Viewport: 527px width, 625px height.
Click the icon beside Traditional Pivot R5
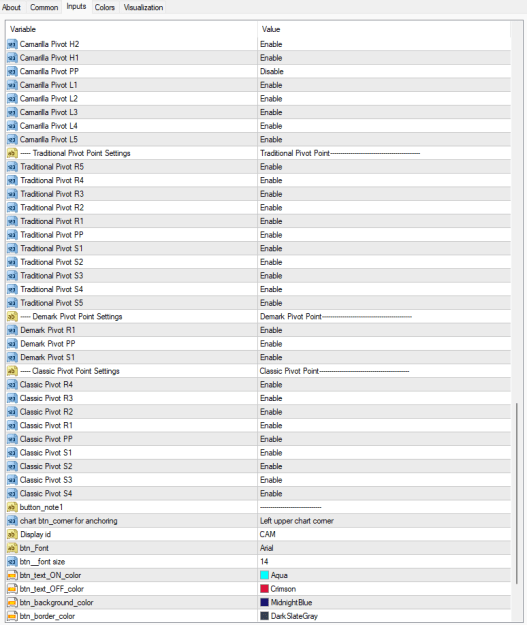click(12, 167)
